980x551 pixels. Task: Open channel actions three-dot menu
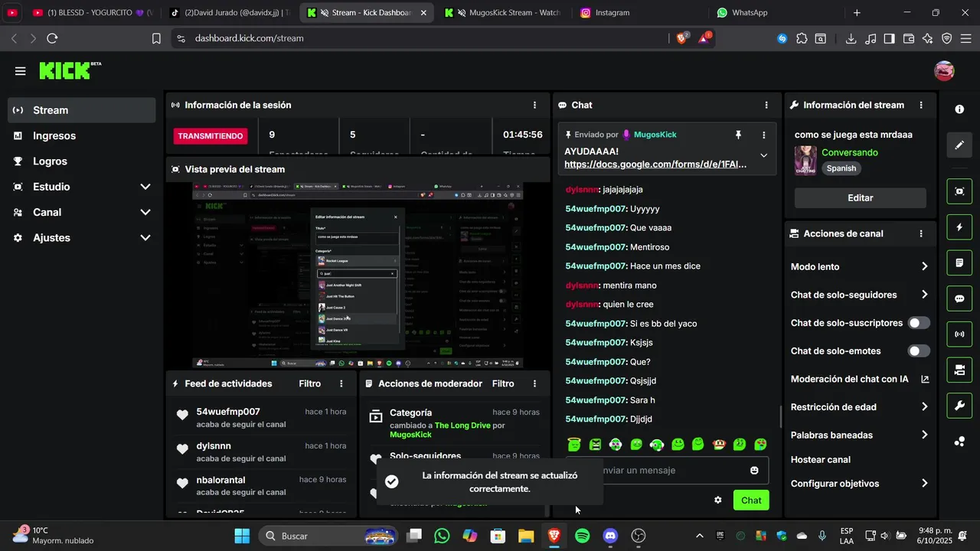[x=921, y=233]
